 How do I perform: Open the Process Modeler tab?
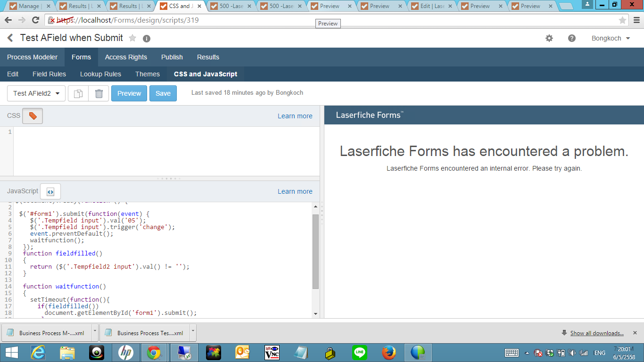coord(32,57)
